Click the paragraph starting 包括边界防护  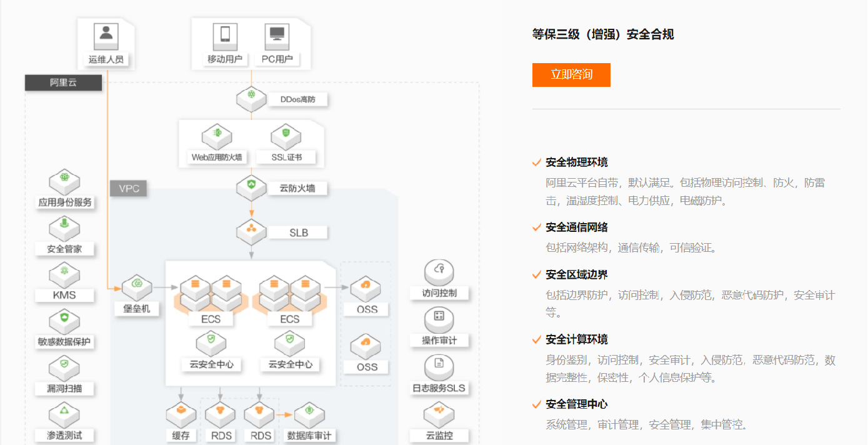691,304
